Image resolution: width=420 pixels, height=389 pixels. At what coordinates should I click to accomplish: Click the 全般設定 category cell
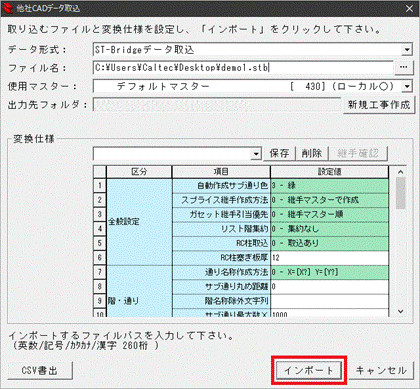click(x=139, y=222)
